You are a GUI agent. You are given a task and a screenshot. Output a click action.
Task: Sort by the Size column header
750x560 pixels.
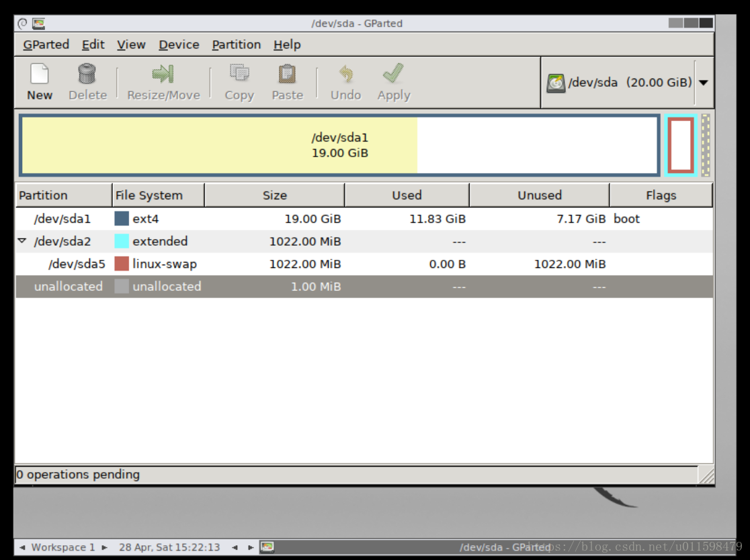pos(275,195)
